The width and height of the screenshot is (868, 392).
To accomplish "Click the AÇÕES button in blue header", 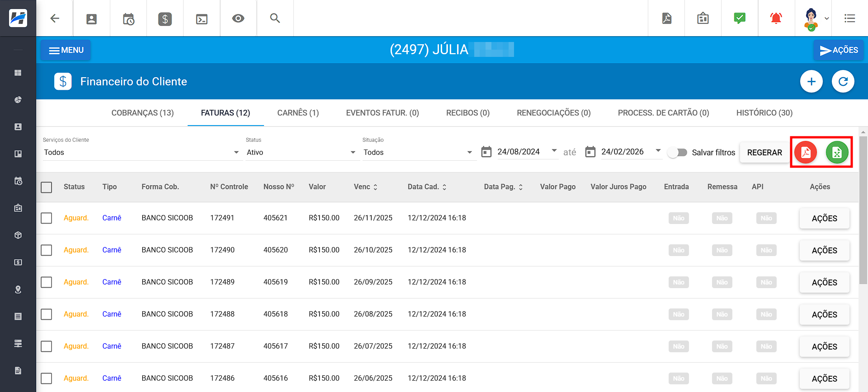I will pyautogui.click(x=839, y=50).
